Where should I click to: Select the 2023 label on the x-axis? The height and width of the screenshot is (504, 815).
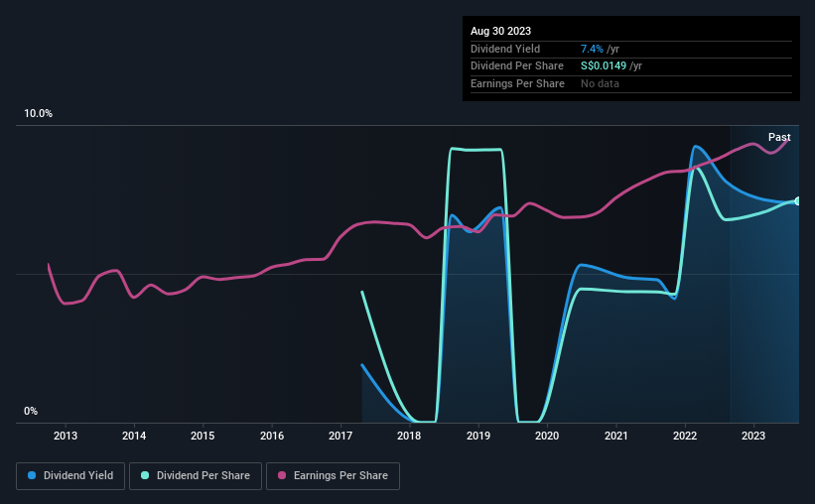click(x=753, y=436)
